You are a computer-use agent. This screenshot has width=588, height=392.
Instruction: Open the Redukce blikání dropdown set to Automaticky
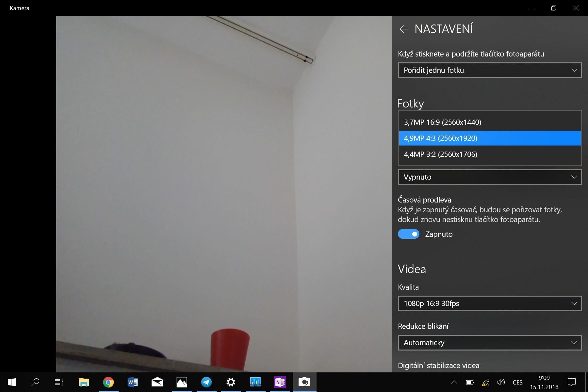(x=489, y=343)
